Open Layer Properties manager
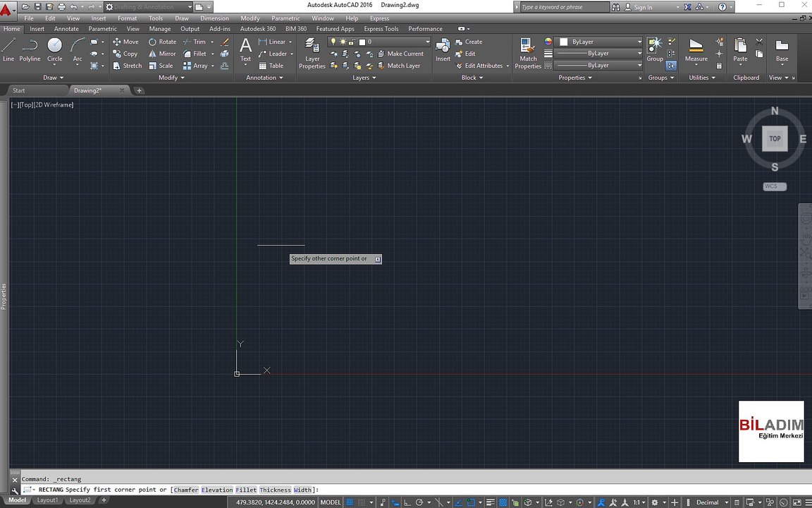 coord(312,53)
